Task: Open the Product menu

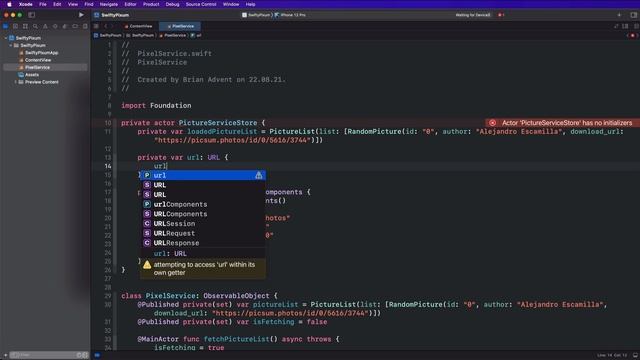Action: tap(151, 4)
